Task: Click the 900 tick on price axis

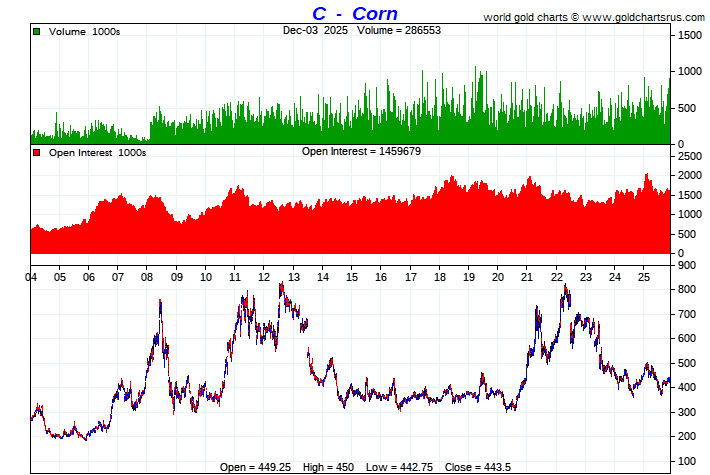Action: (687, 265)
